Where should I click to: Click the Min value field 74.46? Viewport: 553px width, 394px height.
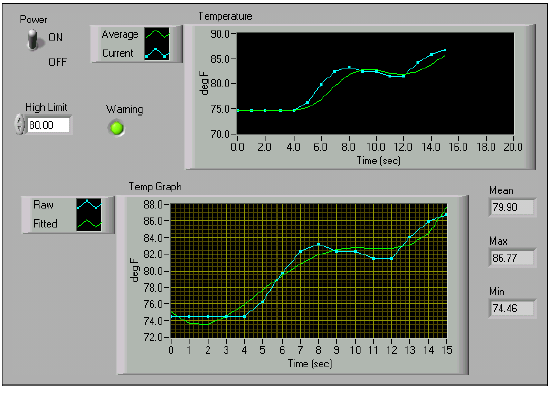512,308
